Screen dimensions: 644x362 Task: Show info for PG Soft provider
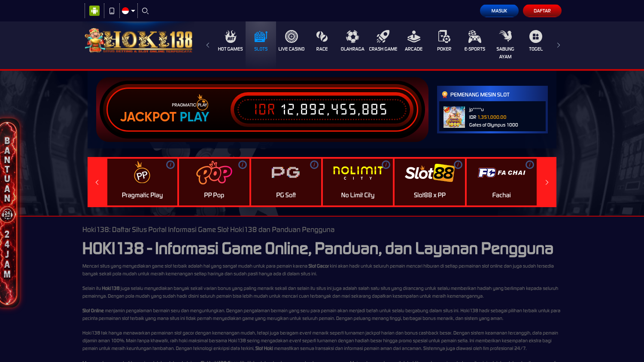coord(314,165)
